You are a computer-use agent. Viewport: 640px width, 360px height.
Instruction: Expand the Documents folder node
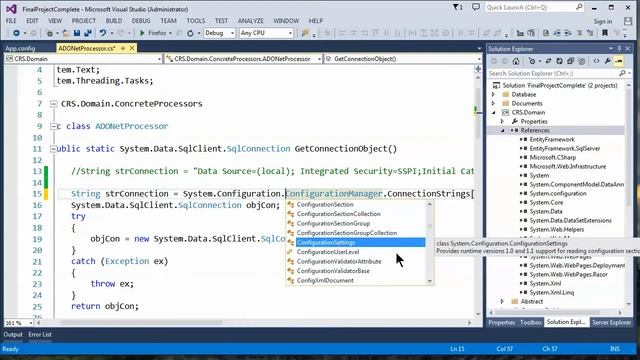tap(493, 103)
